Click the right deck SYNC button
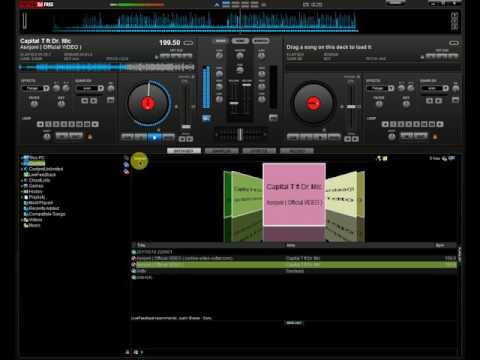This screenshot has width=480, height=360. [334, 137]
